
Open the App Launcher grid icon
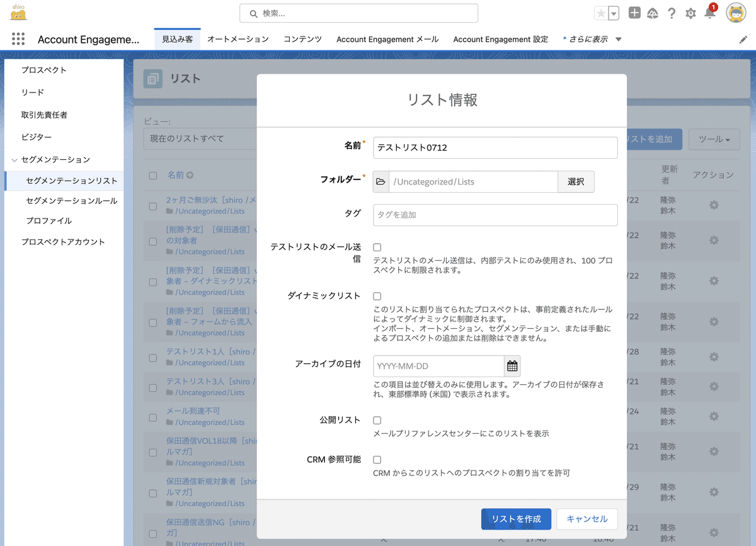(x=18, y=39)
